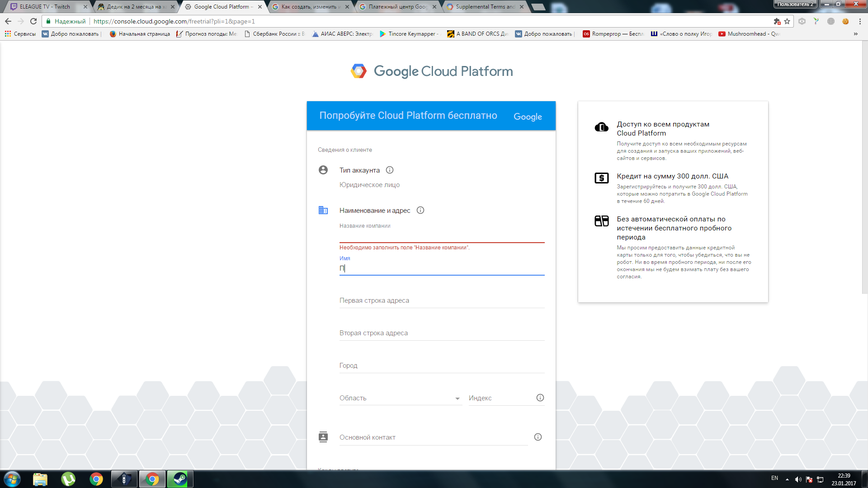Open the A BAND OF ORCS bookmark
Viewport: 868px width, 488px height.
click(x=478, y=34)
